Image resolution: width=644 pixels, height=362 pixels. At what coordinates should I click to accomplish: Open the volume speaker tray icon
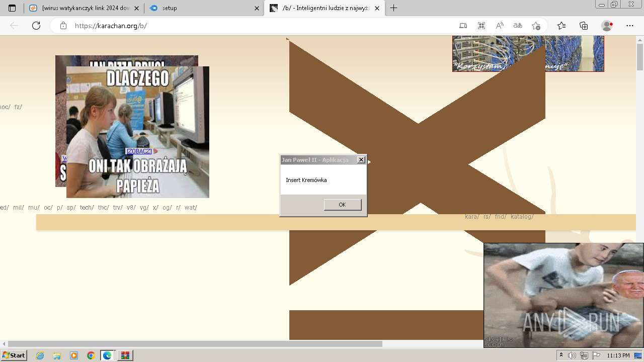[x=572, y=355]
